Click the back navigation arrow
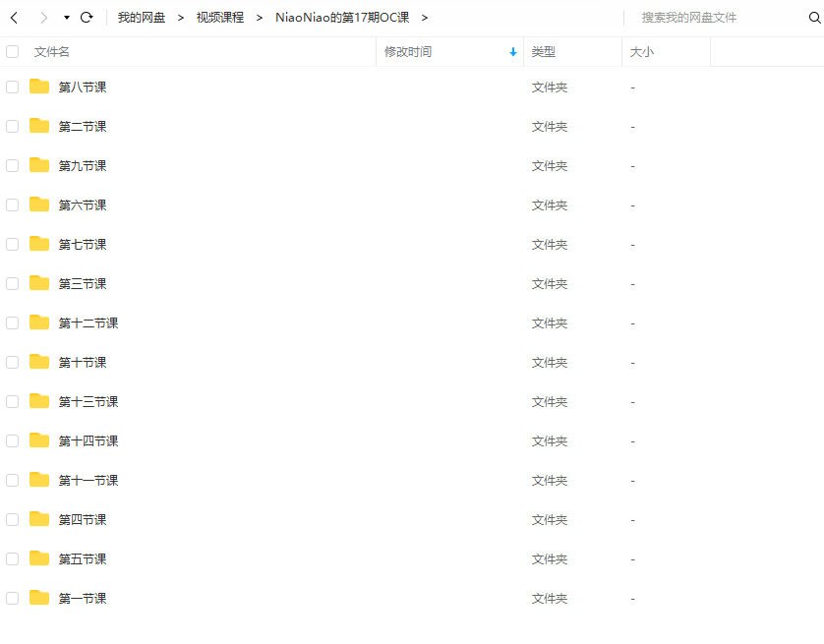Viewport: 824px width, 644px height. [x=14, y=18]
